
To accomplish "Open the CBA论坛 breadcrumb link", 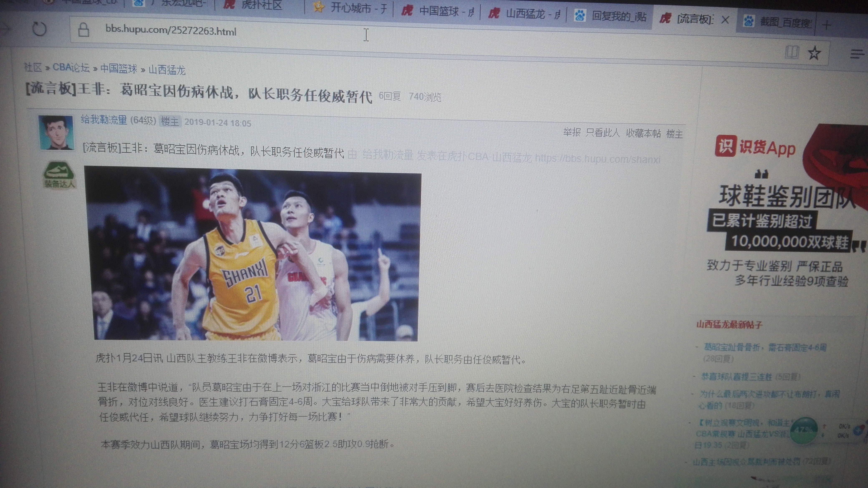I will click(x=71, y=68).
